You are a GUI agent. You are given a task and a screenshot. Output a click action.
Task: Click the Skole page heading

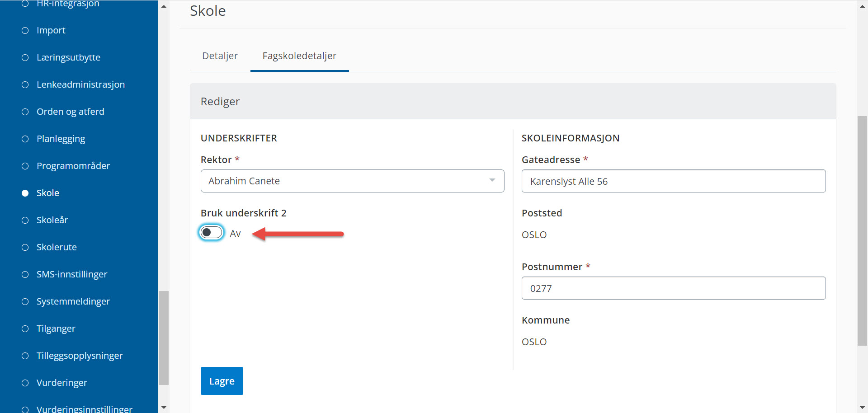208,11
